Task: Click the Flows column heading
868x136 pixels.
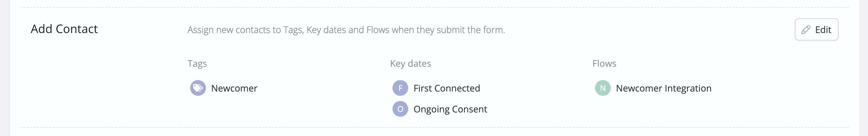Action: click(604, 63)
